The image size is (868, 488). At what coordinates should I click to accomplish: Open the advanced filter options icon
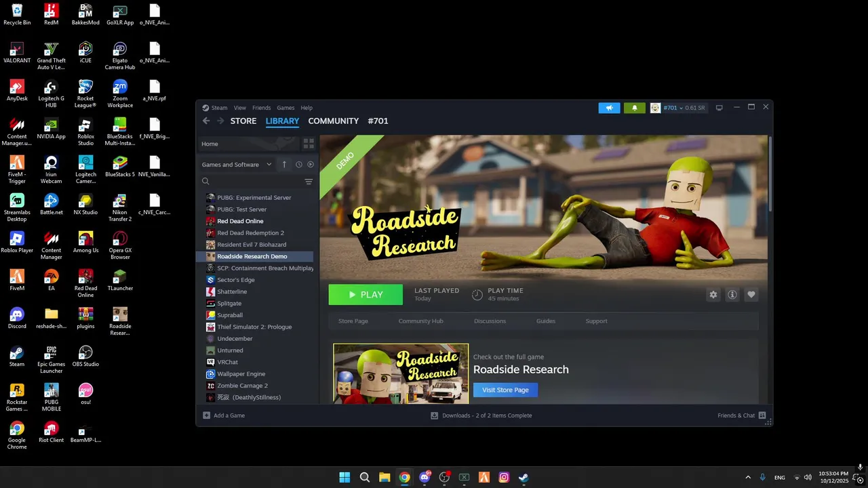tap(309, 182)
